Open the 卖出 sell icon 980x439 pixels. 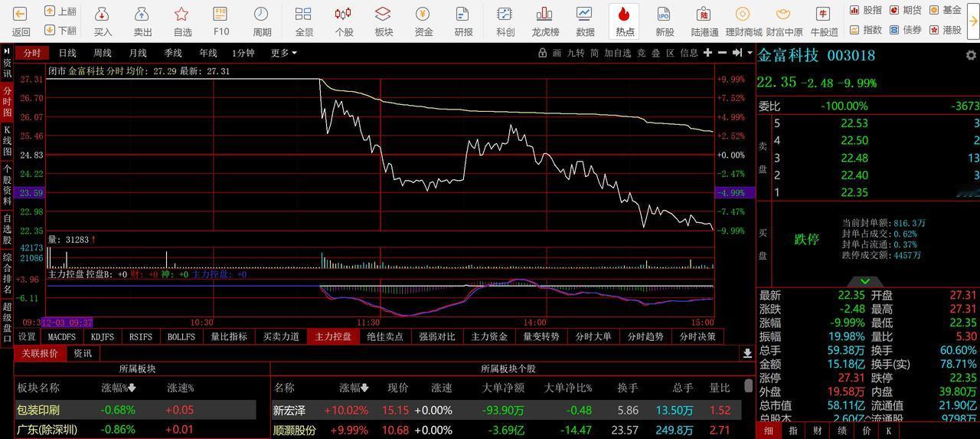pyautogui.click(x=142, y=14)
